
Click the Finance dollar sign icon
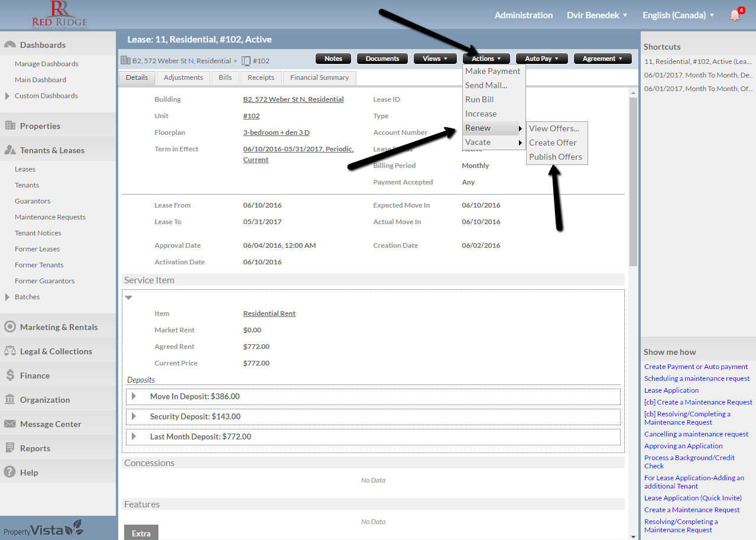pos(10,376)
